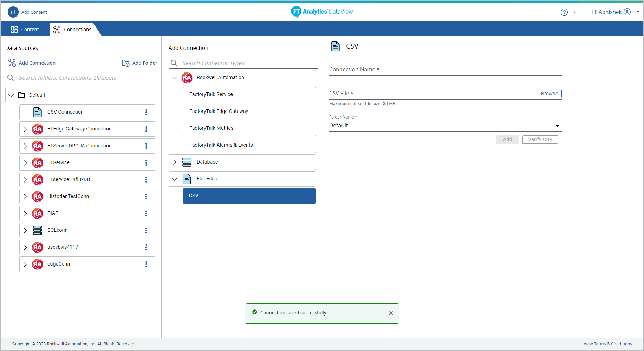Open more options for PIAF
Viewport: 644px width, 351px height.
point(146,213)
